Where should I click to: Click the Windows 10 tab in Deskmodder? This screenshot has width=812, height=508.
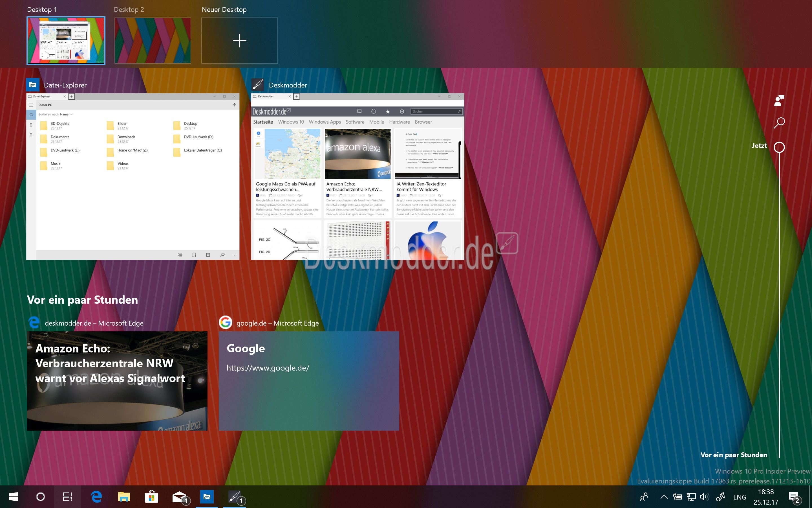coord(291,122)
